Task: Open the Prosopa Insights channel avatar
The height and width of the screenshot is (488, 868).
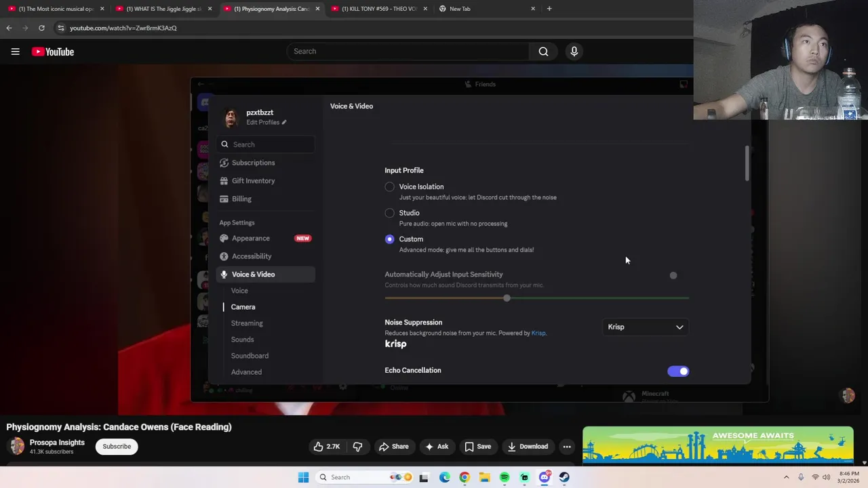Action: [17, 446]
